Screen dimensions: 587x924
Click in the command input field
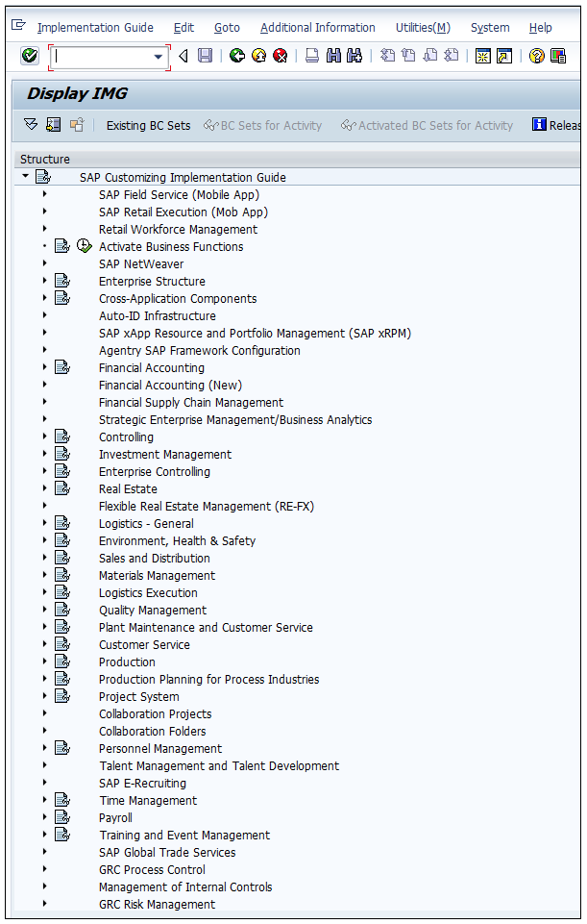point(101,57)
